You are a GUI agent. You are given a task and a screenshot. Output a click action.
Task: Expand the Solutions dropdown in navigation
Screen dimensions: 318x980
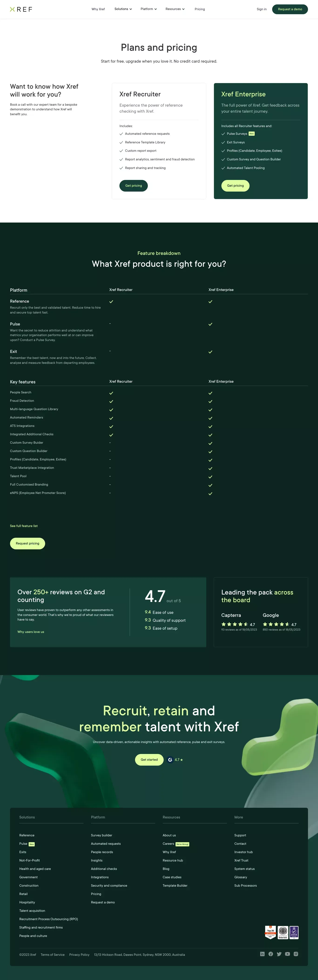123,9
